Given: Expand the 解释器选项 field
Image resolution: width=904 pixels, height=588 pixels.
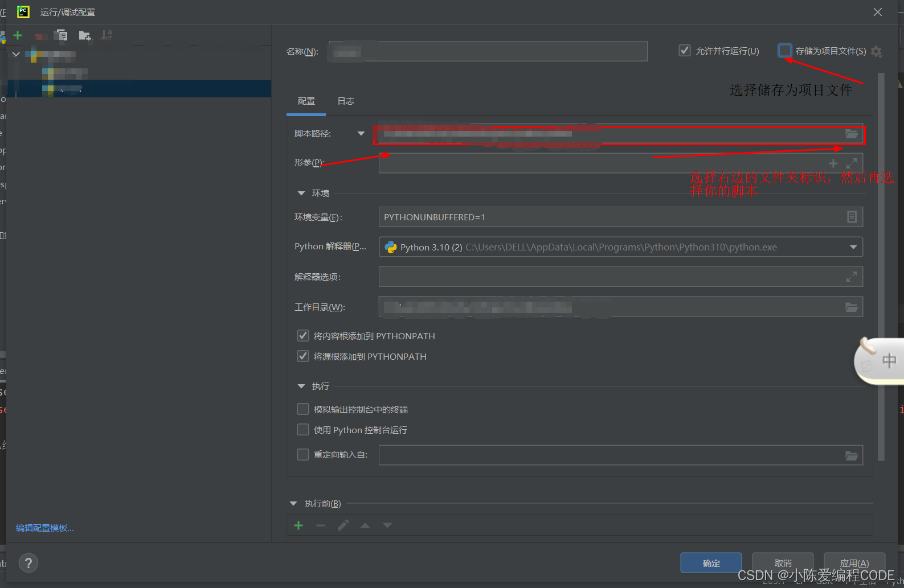Looking at the screenshot, I should pyautogui.click(x=852, y=277).
